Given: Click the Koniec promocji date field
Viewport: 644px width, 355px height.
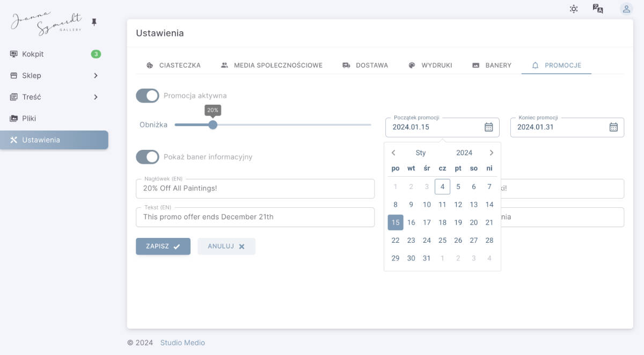Looking at the screenshot, I should (x=567, y=127).
